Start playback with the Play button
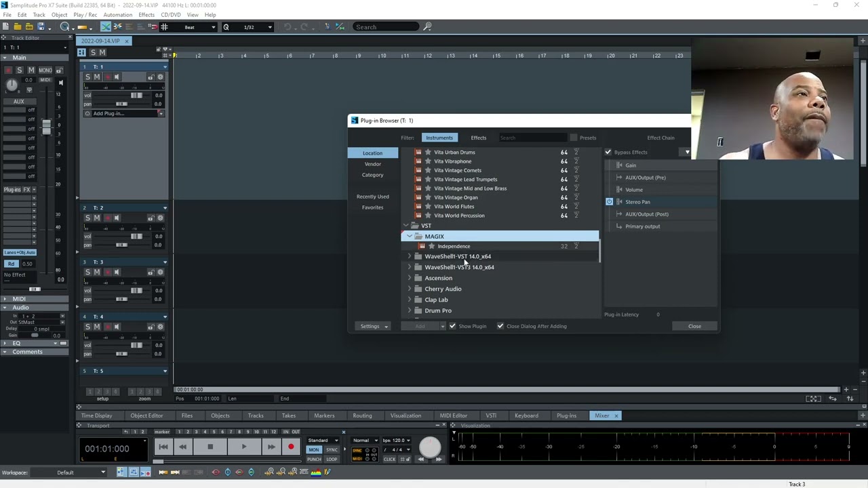Screen dimensions: 868x488 click(x=244, y=447)
